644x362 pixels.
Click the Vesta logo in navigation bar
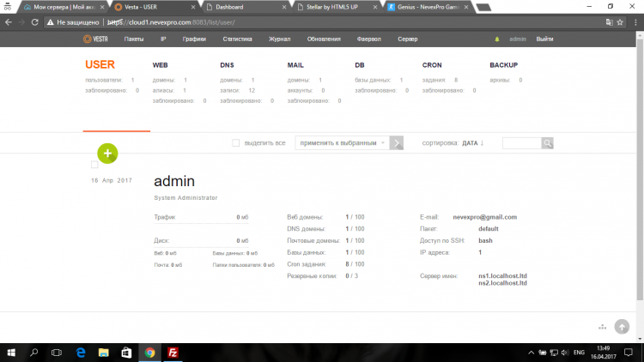(x=94, y=39)
